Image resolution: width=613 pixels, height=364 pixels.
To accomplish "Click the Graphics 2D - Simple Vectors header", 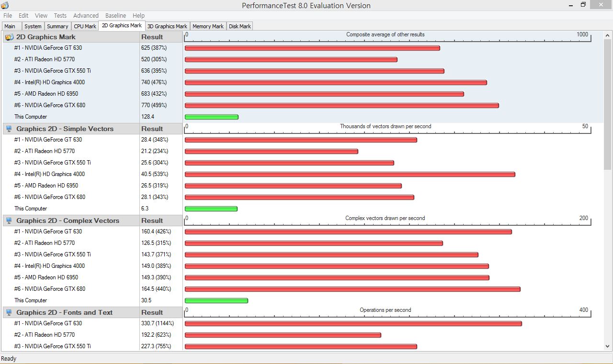I will (x=71, y=129).
